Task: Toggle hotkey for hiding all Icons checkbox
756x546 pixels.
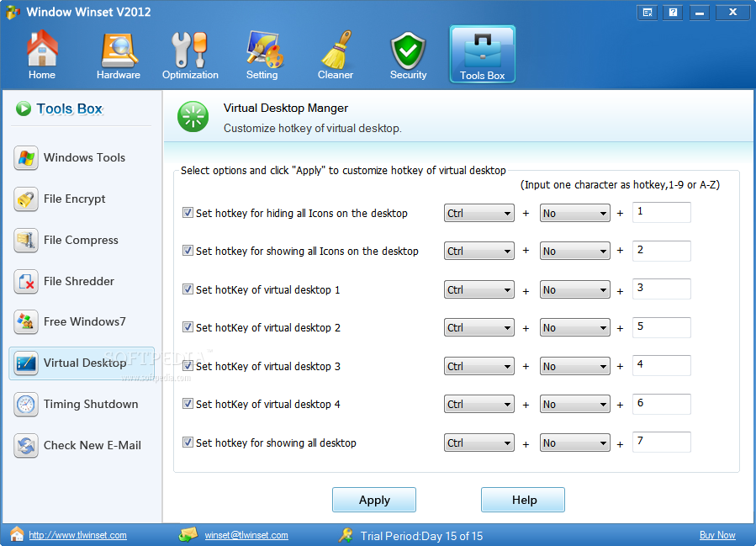Action: 188,213
